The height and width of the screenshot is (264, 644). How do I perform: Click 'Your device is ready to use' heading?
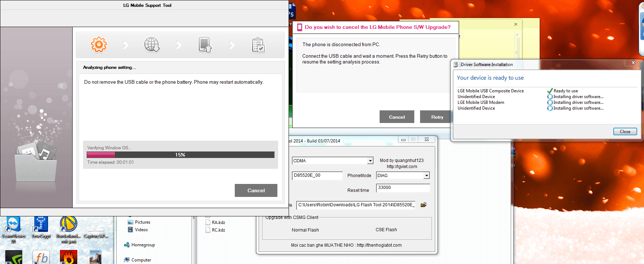click(x=490, y=78)
